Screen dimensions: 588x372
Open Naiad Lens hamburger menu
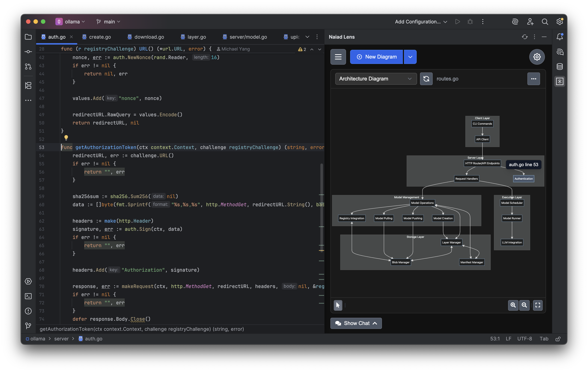point(338,57)
